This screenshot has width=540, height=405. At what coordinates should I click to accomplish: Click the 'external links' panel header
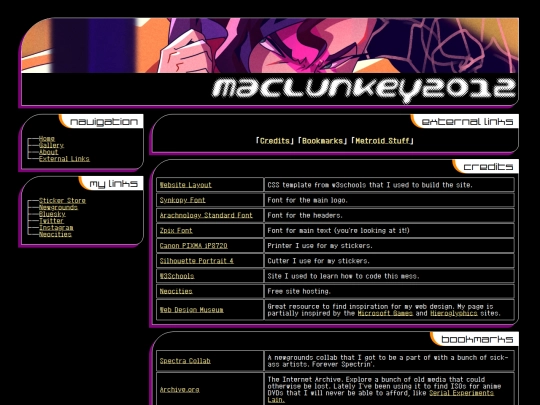click(x=467, y=122)
